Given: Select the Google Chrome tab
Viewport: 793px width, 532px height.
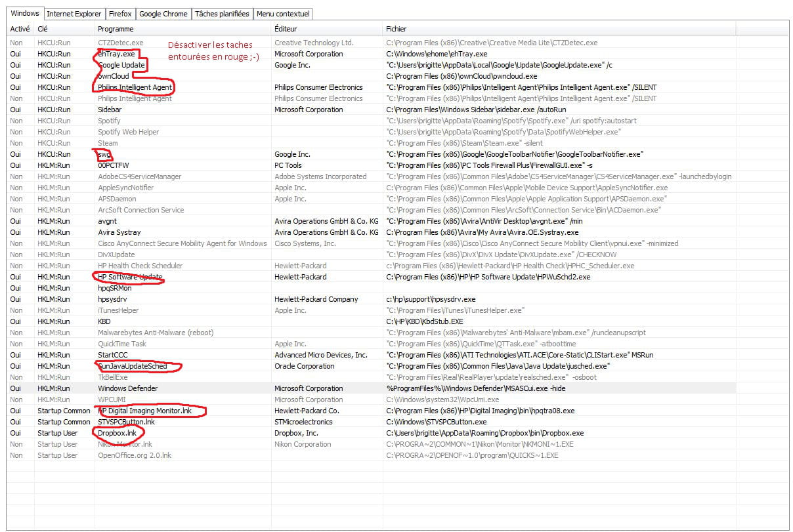Looking at the screenshot, I should [x=163, y=14].
